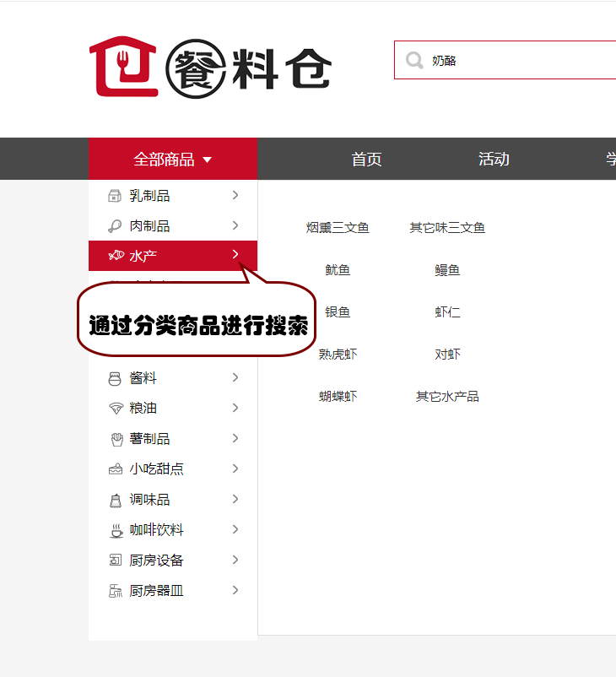The width and height of the screenshot is (616, 677).
Task: Go to the 首页 navigation tab
Action: (x=366, y=160)
